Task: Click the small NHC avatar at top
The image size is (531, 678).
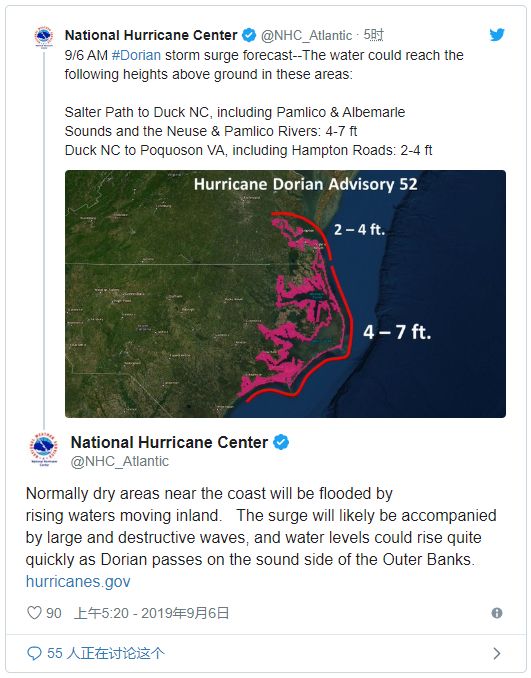Action: click(44, 37)
